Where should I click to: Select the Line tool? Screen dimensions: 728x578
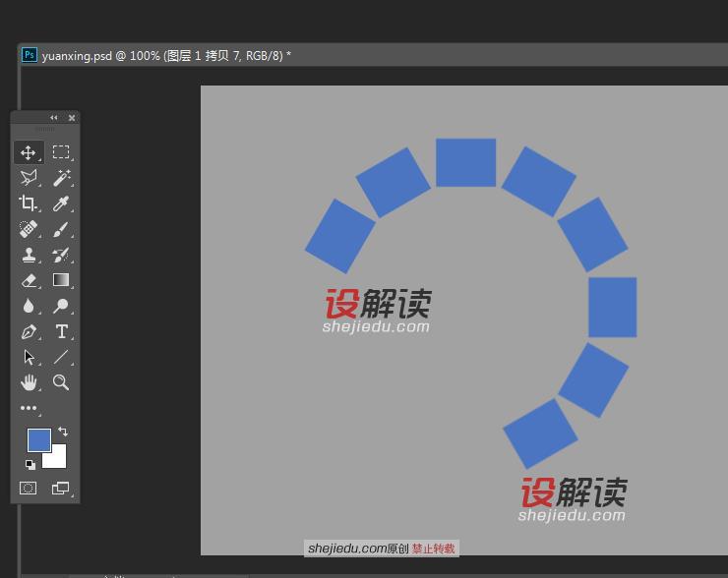61,357
